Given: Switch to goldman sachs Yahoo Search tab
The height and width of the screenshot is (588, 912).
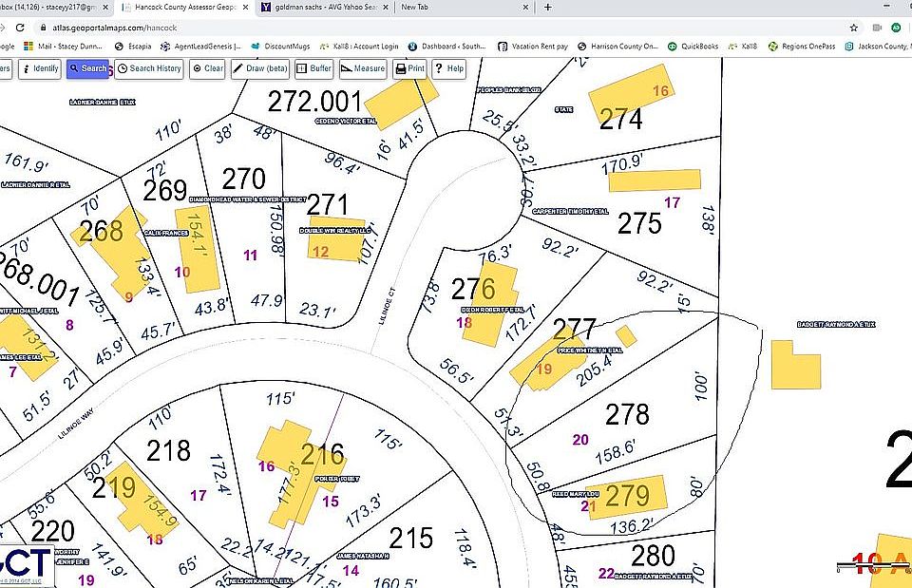Looking at the screenshot, I should coord(324,7).
